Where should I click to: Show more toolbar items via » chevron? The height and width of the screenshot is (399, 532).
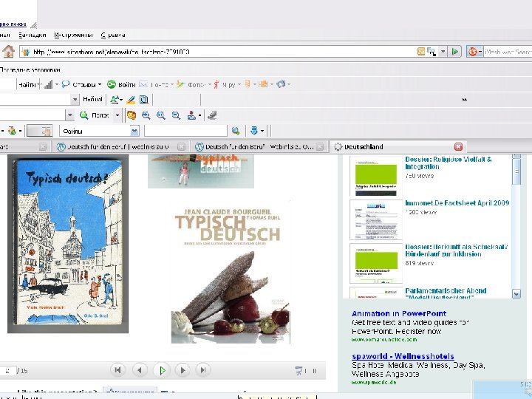[x=464, y=100]
